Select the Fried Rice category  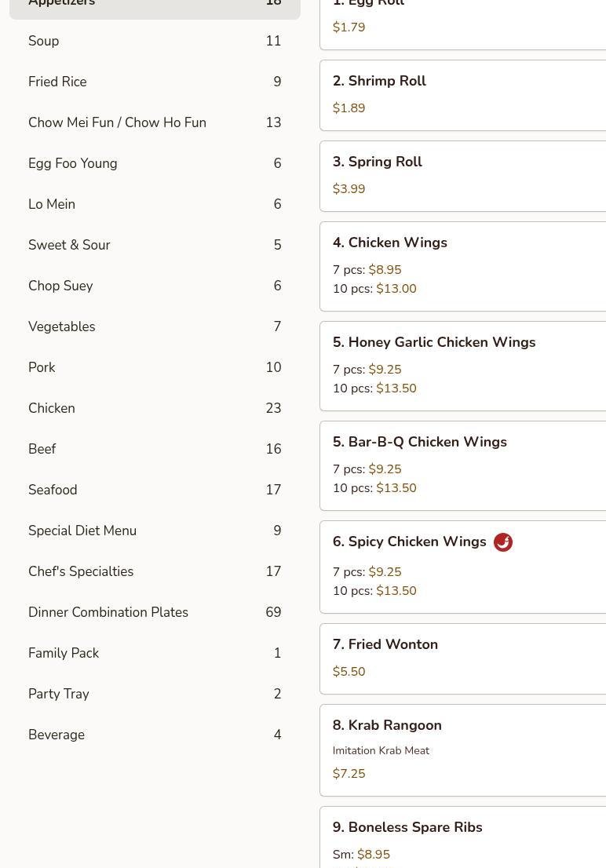click(155, 82)
